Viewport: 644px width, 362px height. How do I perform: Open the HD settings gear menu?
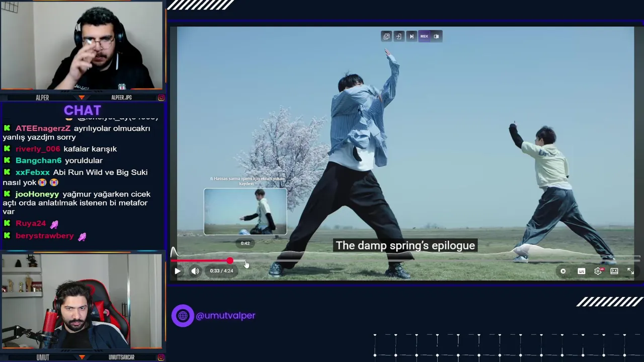click(x=598, y=271)
